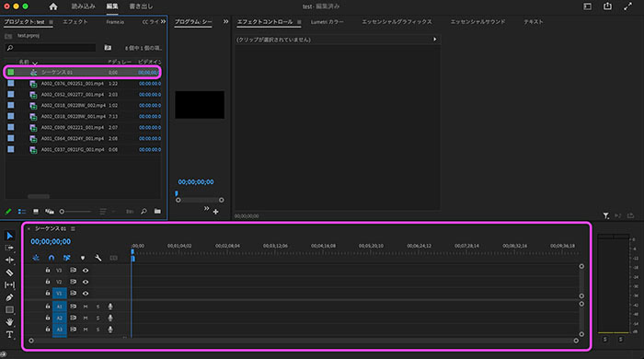Select the Slip tool
644x359 pixels.
[9, 284]
